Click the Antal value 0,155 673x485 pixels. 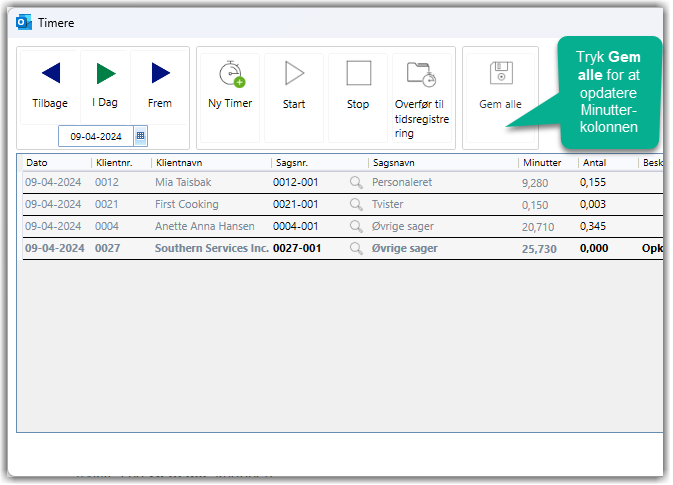(593, 182)
